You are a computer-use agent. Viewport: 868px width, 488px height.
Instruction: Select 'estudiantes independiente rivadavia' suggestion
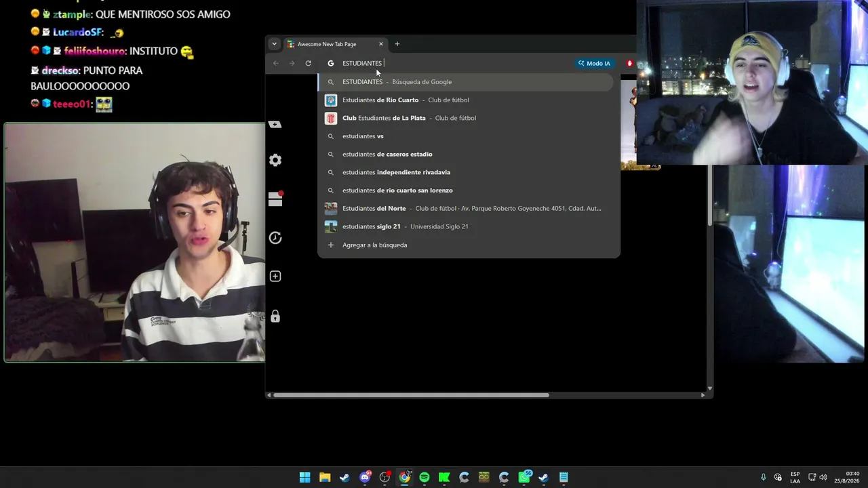tap(466, 172)
